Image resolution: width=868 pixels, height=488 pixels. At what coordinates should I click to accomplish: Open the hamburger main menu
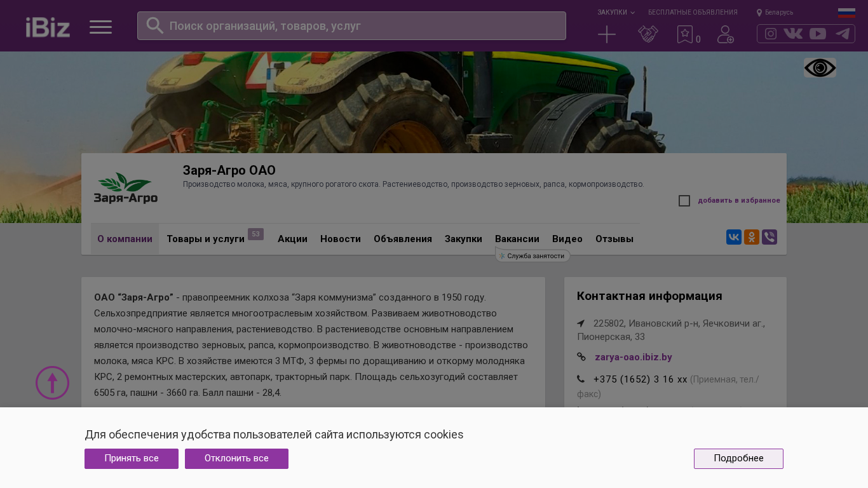click(100, 27)
